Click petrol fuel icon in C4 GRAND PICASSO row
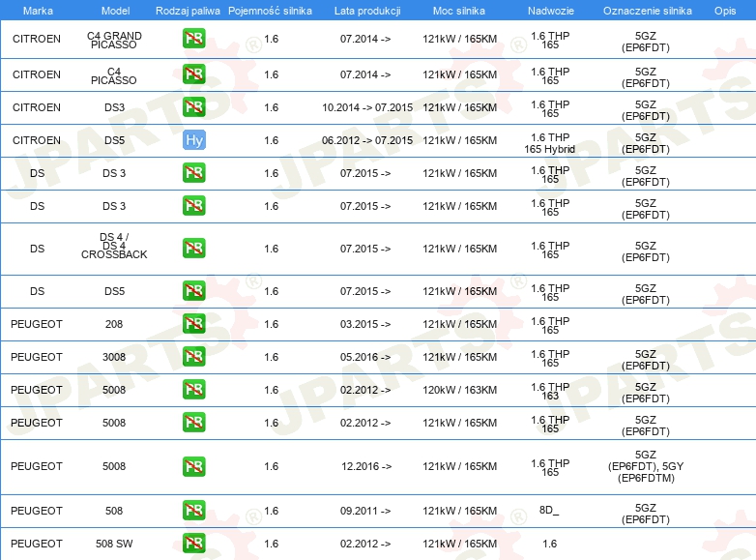 (193, 38)
